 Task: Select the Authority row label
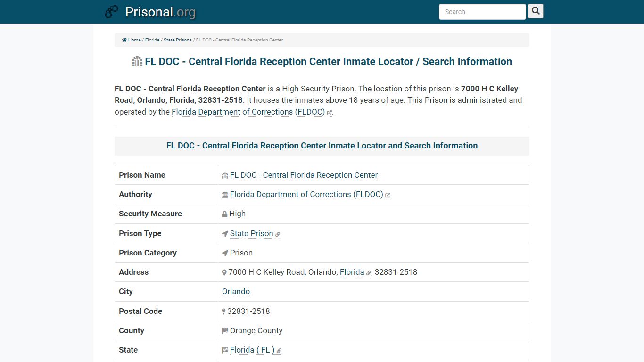[x=135, y=194]
